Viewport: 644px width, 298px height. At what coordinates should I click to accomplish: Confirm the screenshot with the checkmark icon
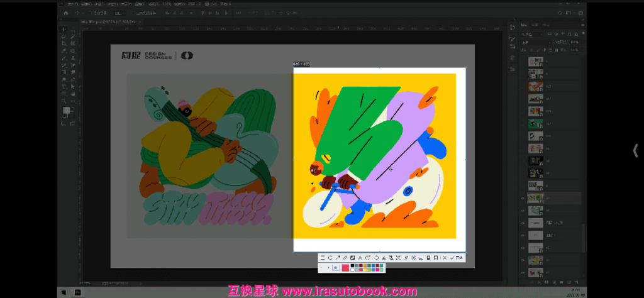pyautogui.click(x=452, y=258)
